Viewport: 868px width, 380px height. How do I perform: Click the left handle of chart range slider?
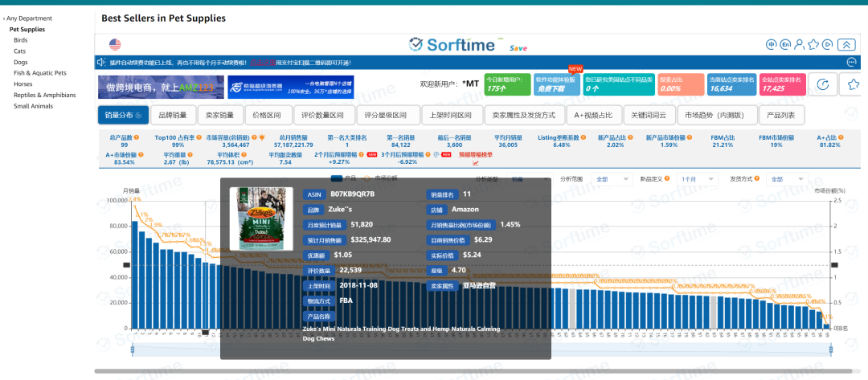tap(133, 349)
